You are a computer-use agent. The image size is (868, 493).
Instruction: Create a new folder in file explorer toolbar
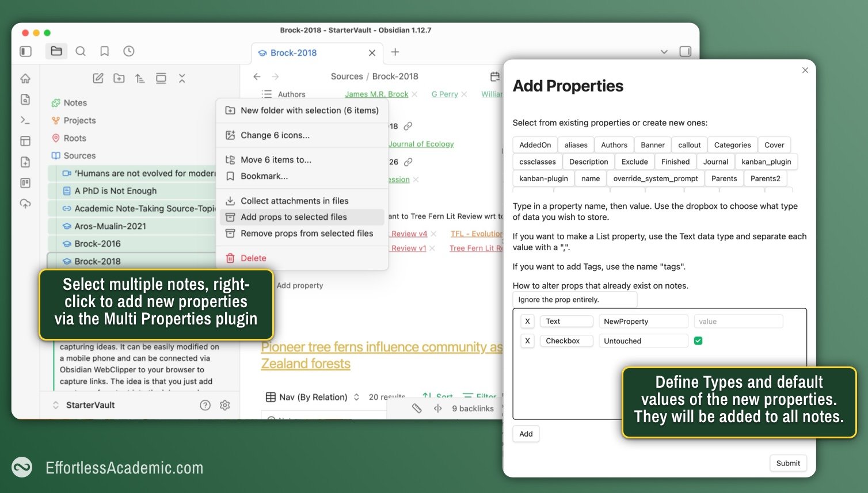pos(119,78)
